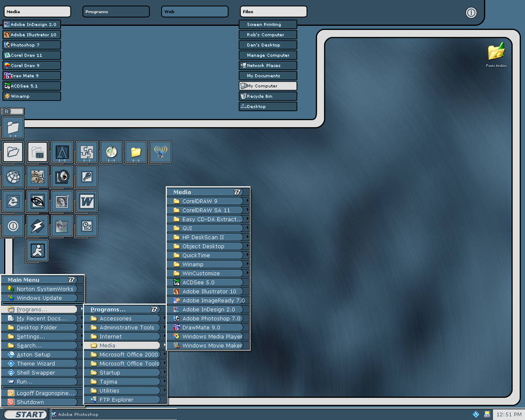Screen dimensions: 525x420
Task: Open the Adobe logo toolbar tile
Action: click(62, 152)
